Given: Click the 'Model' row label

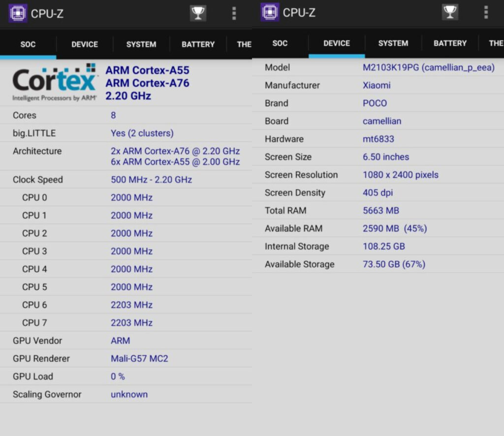Looking at the screenshot, I should pyautogui.click(x=278, y=67).
